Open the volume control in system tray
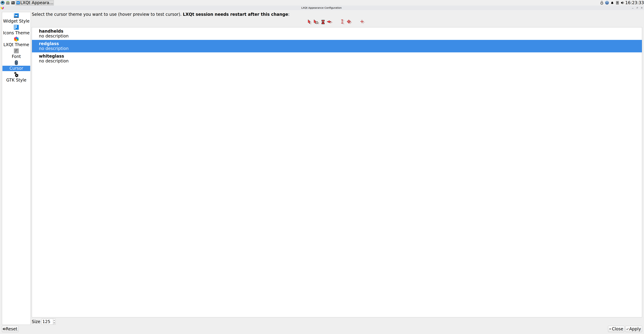The height and width of the screenshot is (334, 644). [x=622, y=3]
